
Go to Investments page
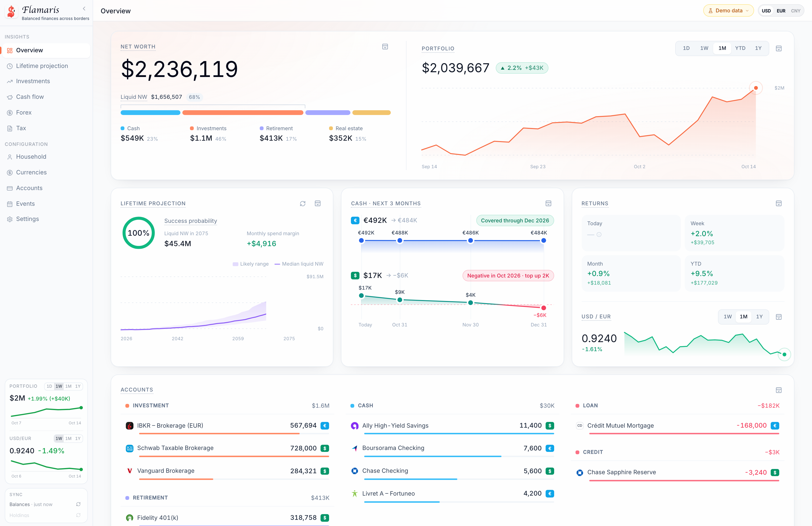point(46,81)
